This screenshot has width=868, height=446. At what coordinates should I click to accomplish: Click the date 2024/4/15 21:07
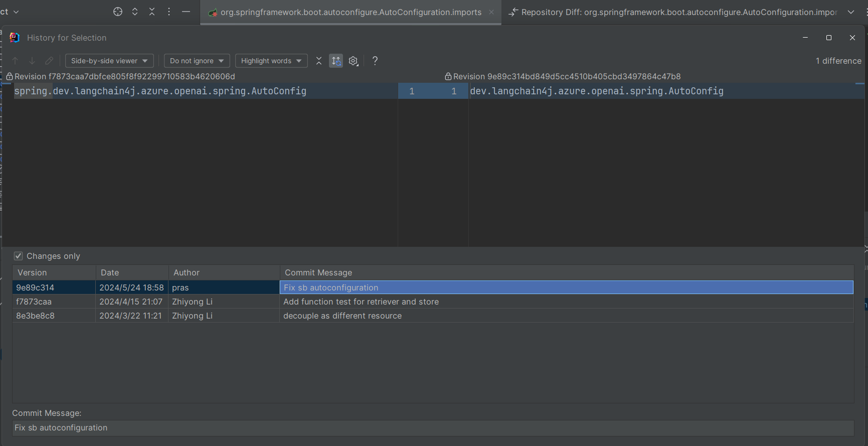pyautogui.click(x=131, y=302)
